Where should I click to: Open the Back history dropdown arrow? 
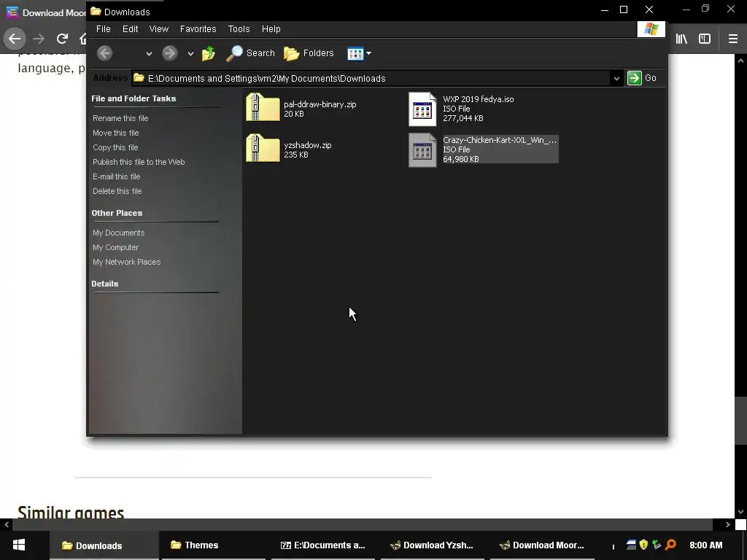point(149,54)
